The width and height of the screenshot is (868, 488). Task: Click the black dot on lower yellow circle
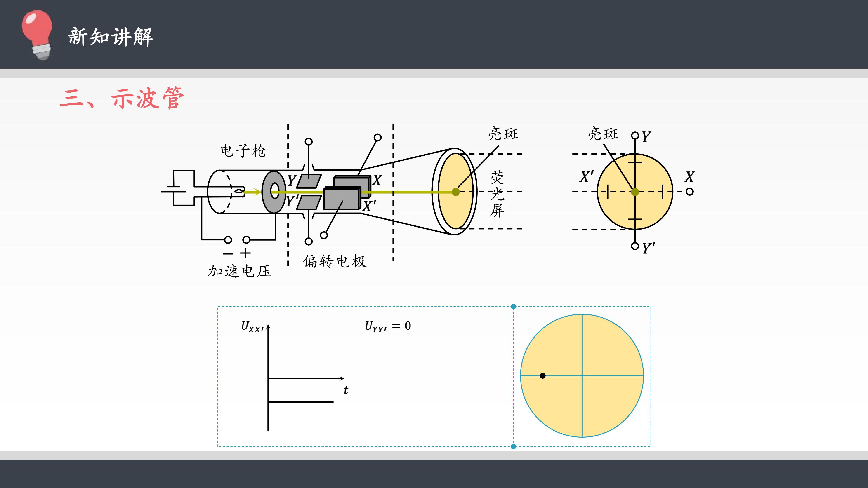(542, 375)
